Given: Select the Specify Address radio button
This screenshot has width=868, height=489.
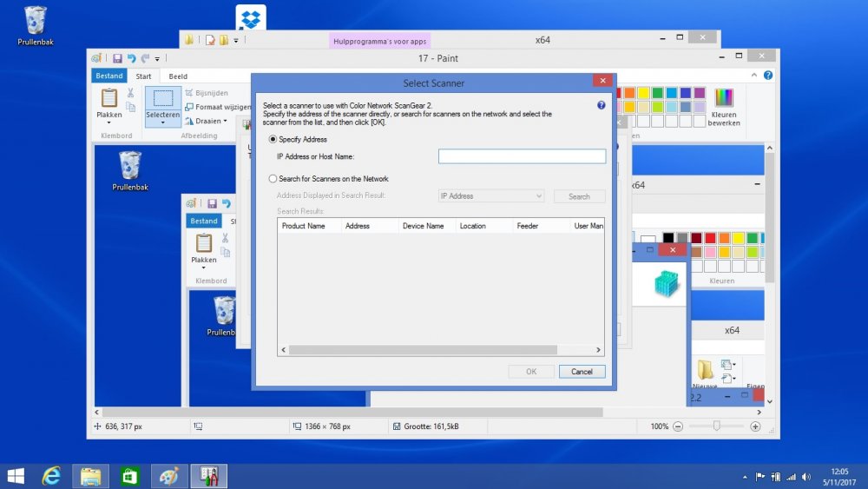Looking at the screenshot, I should point(273,139).
